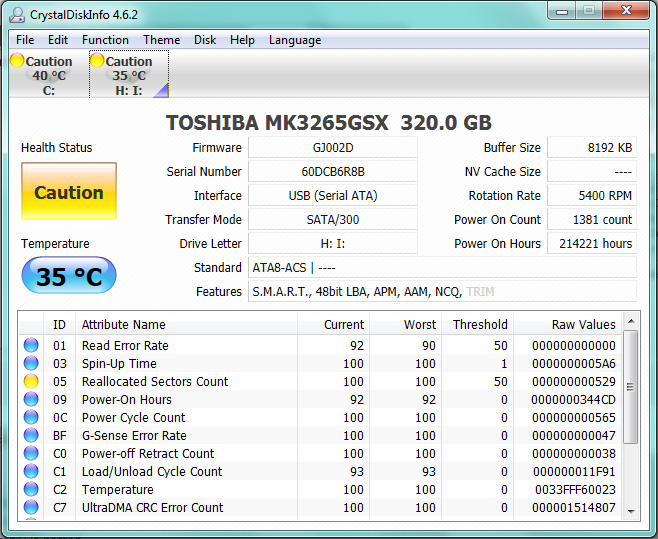Click the Attribute Name column header
Image resolution: width=658 pixels, height=539 pixels.
pyautogui.click(x=186, y=324)
